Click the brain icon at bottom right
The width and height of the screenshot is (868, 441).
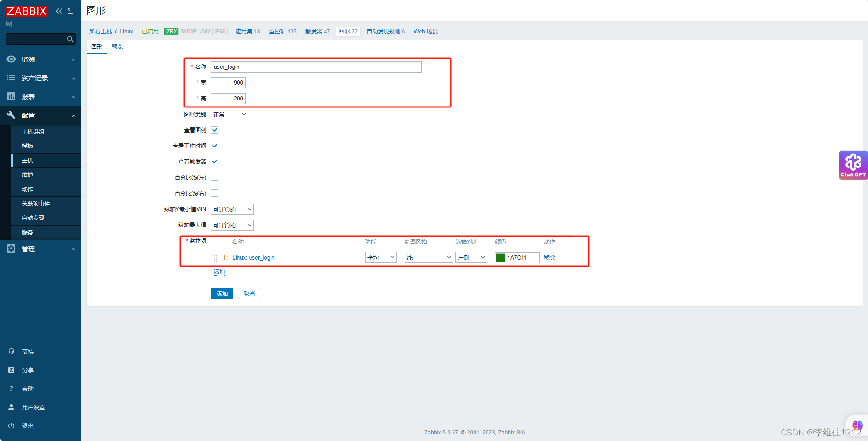coord(857,425)
